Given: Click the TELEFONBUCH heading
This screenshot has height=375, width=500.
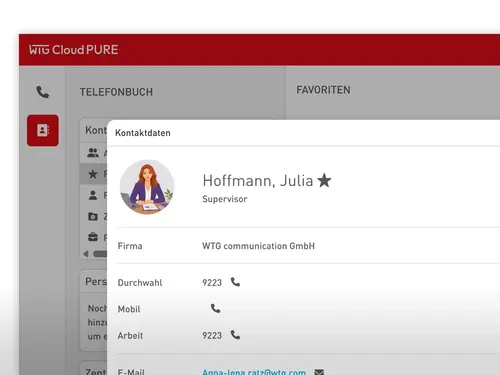Looking at the screenshot, I should 116,92.
